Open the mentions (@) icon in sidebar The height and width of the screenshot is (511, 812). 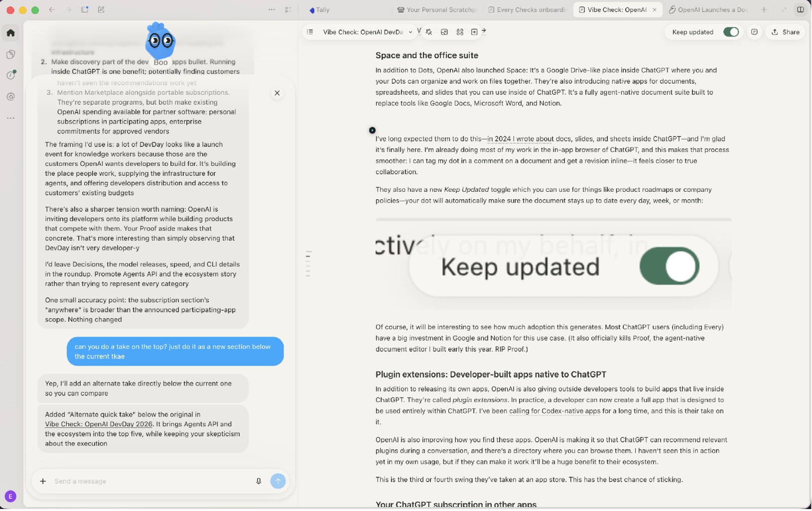coord(10,97)
